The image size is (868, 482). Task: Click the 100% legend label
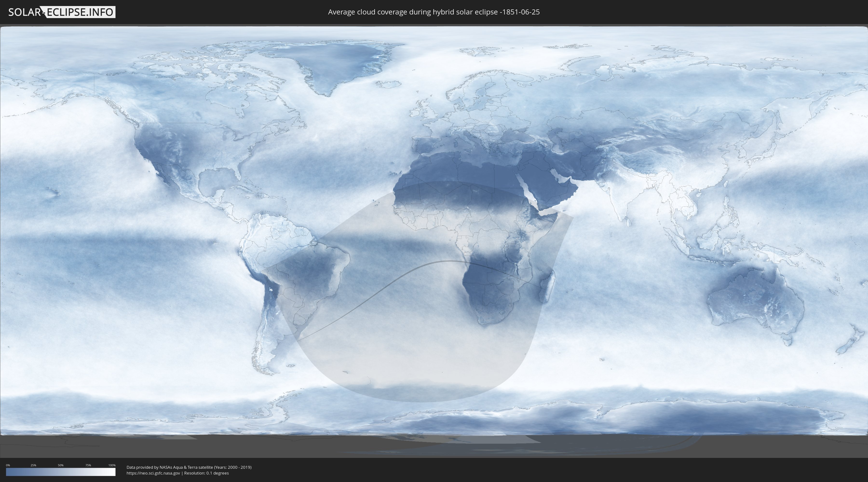(x=112, y=465)
